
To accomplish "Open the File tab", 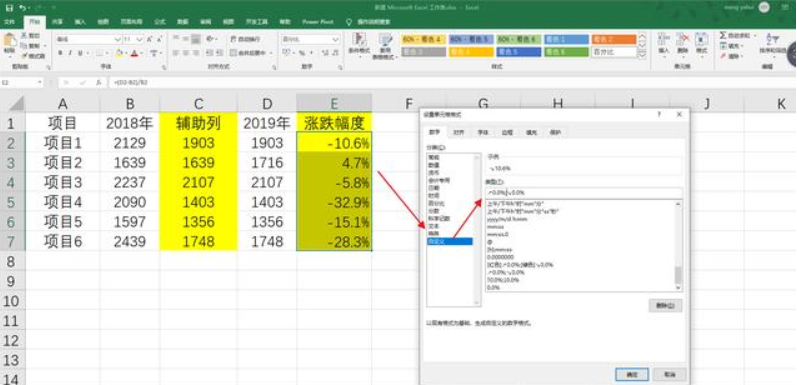I will coord(9,22).
